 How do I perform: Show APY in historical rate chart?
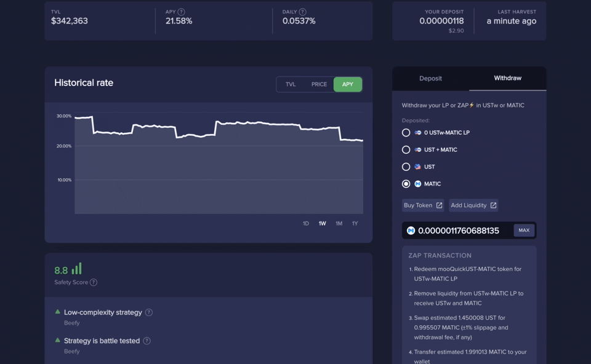pos(347,84)
